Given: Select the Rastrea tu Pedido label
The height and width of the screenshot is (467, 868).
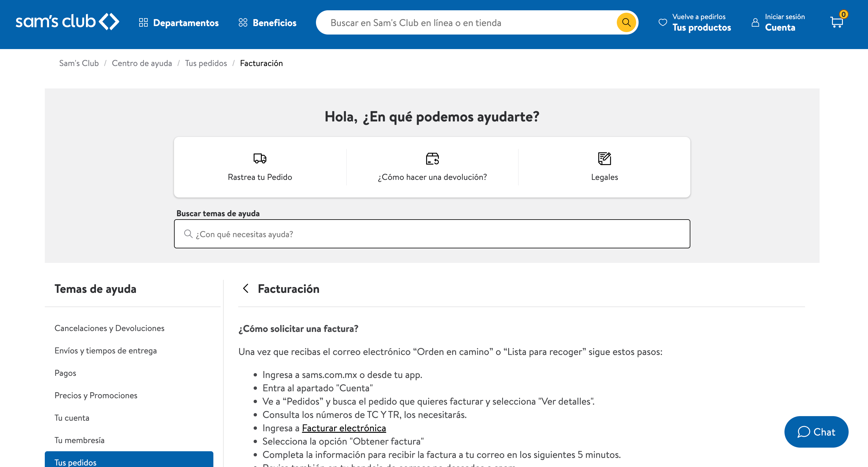Looking at the screenshot, I should click(260, 177).
